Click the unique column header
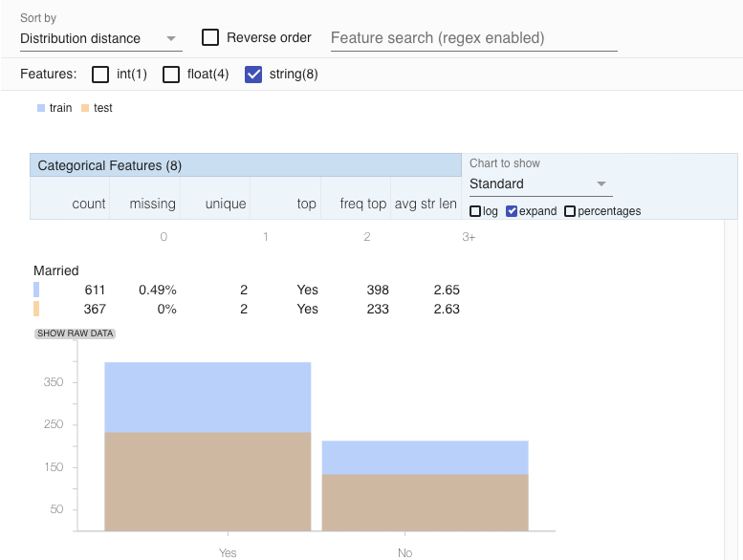The width and height of the screenshot is (743, 560). point(226,204)
